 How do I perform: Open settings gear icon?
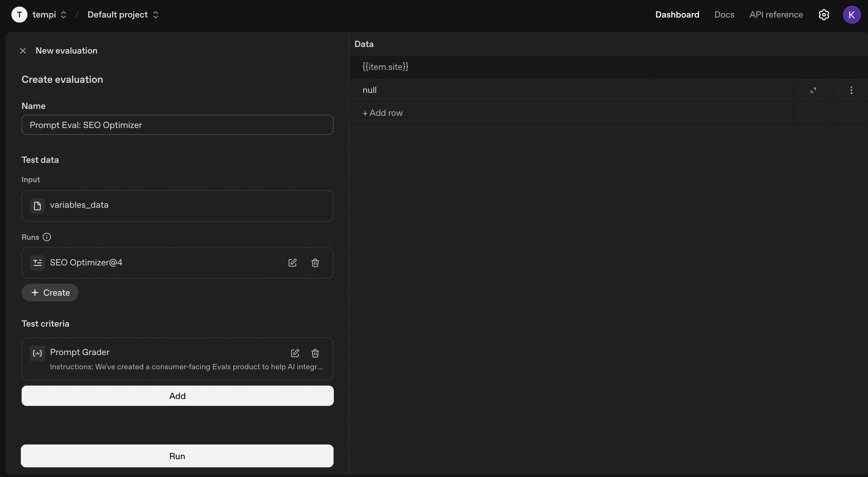click(x=824, y=15)
